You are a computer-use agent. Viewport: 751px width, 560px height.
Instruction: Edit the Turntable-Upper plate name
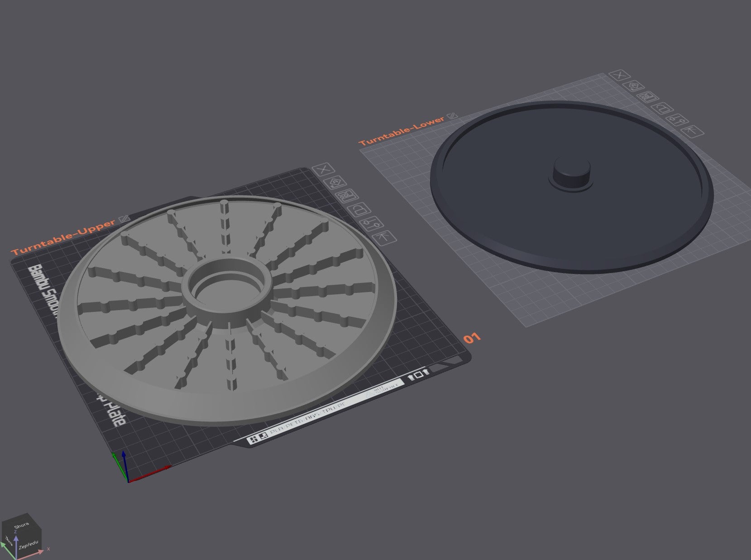point(124,219)
